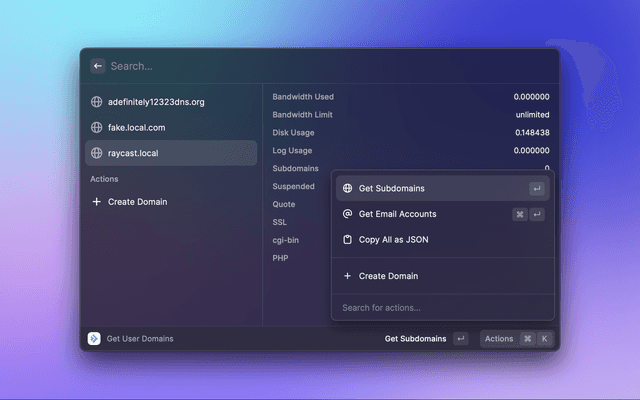Screen dimensions: 640x400
Task: Click the @ icon for Get Email Accounts
Action: 347,214
